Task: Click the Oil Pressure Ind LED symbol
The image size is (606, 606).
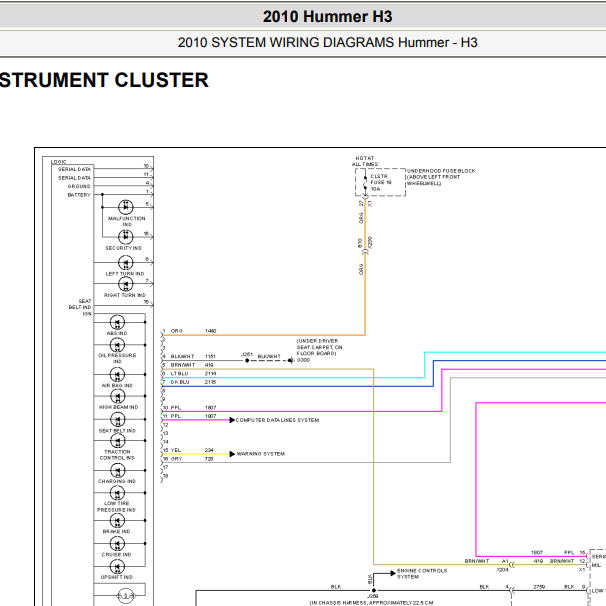Action: click(117, 345)
